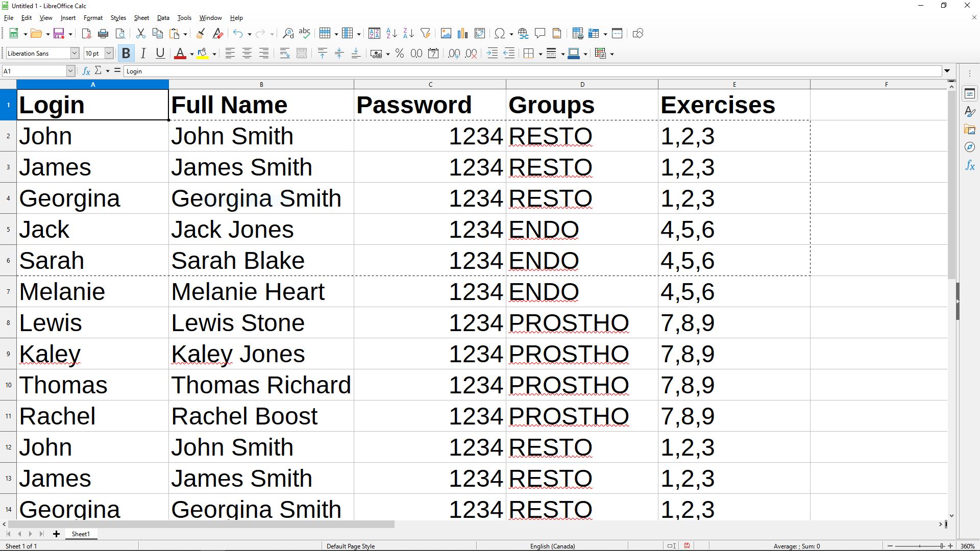Open the Data menu
The height and width of the screenshot is (551, 980).
[x=163, y=18]
